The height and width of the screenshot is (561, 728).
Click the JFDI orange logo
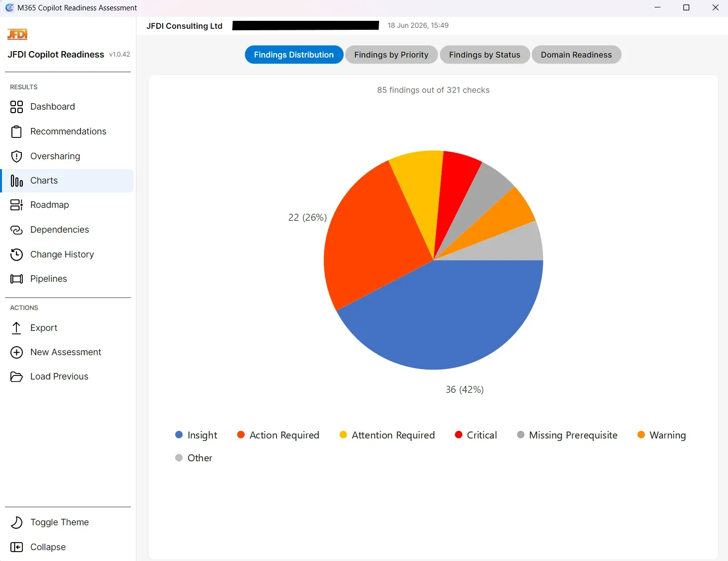[17, 34]
